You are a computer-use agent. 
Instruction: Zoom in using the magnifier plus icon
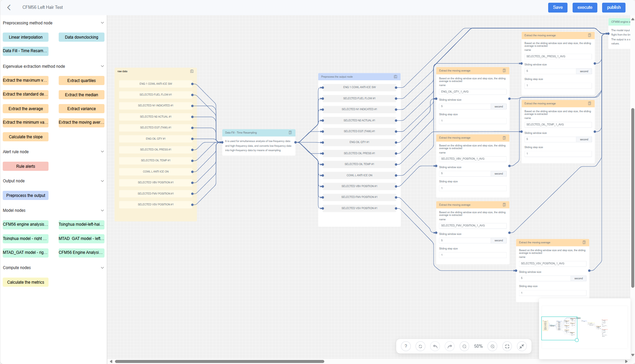[492, 346]
